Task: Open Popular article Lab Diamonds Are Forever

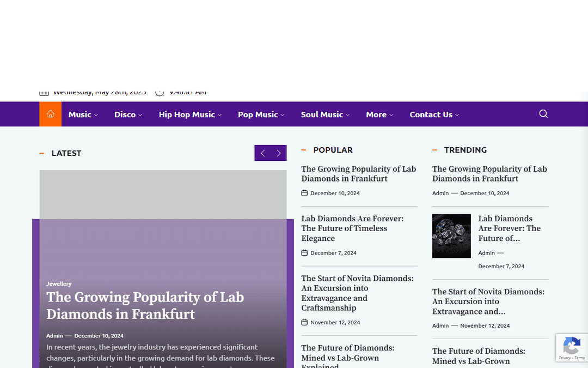Action: point(352,228)
